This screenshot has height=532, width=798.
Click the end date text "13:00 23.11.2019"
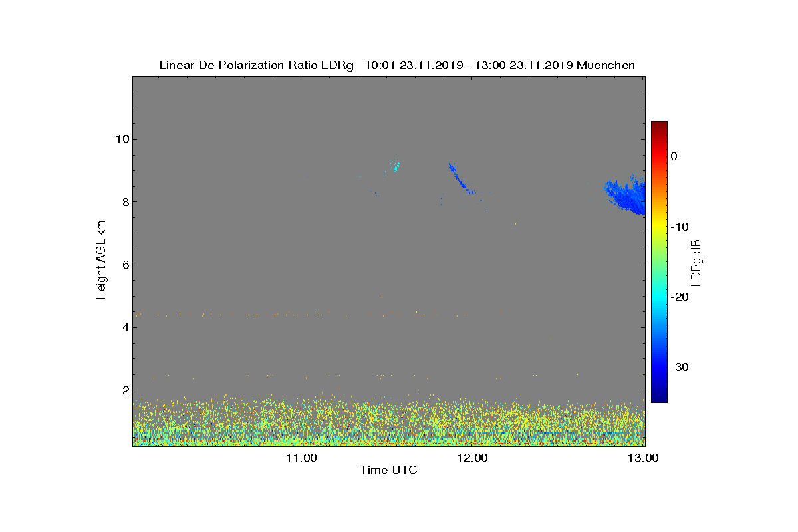pos(525,65)
